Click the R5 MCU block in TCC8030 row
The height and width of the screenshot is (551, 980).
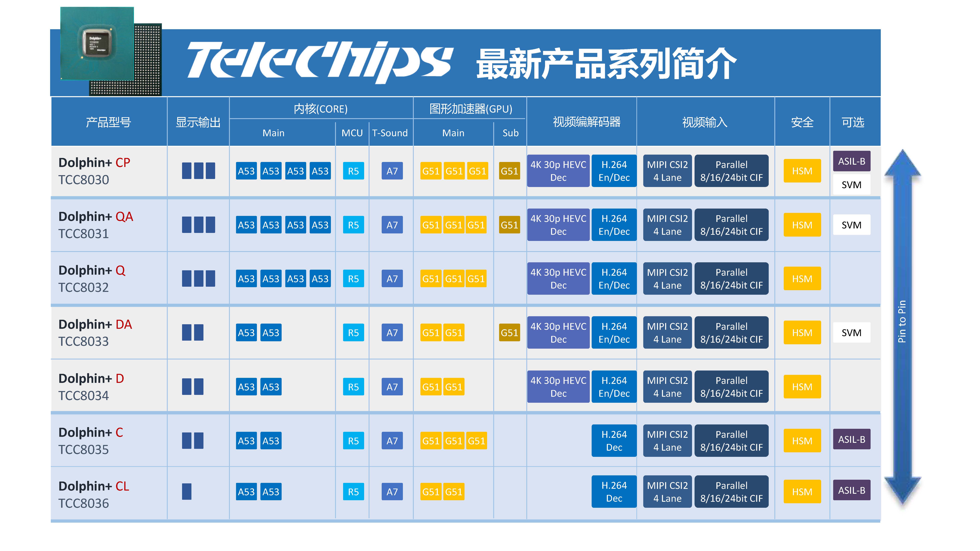[353, 171]
